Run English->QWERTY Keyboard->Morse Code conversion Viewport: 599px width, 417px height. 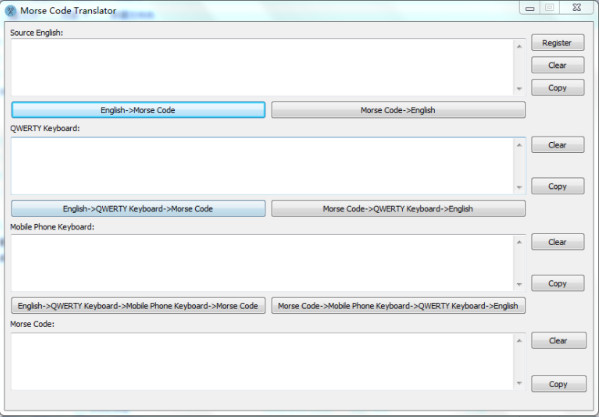138,208
